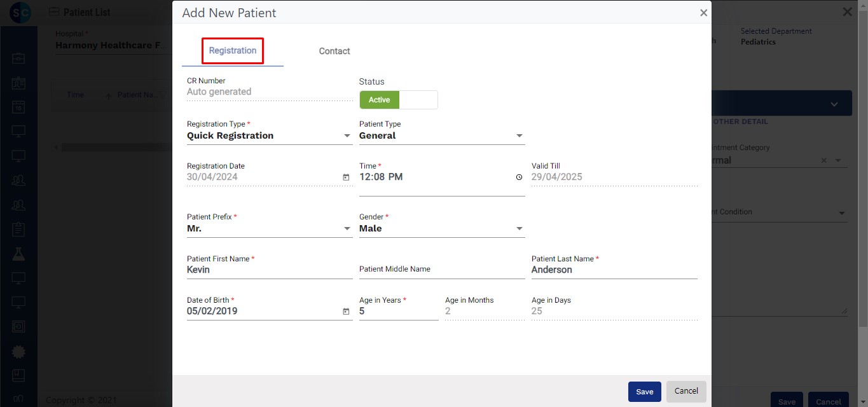868x407 pixels.
Task: Click the Patient Middle Name field
Action: [441, 270]
